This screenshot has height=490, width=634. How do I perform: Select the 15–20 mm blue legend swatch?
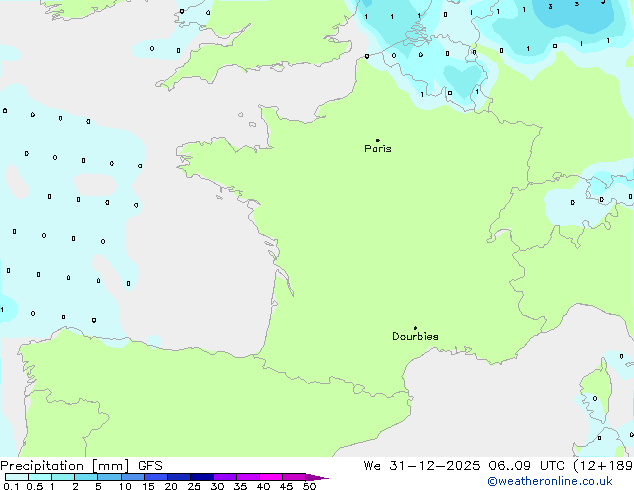click(156, 477)
